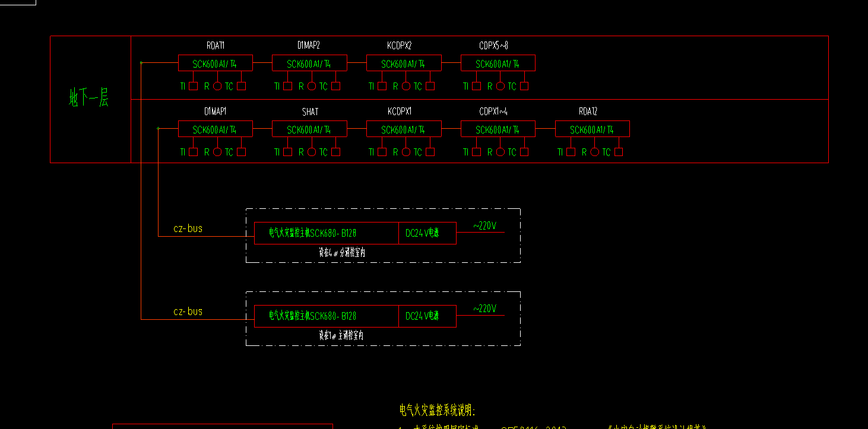Select the upper ~220V power label

(484, 226)
